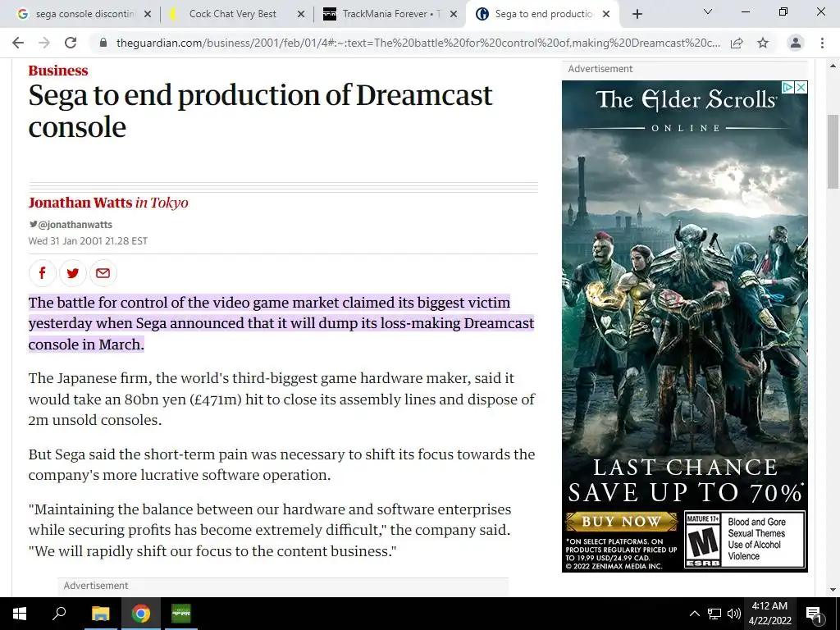Close the sega console Google tab
This screenshot has width=840, height=630.
click(x=148, y=14)
